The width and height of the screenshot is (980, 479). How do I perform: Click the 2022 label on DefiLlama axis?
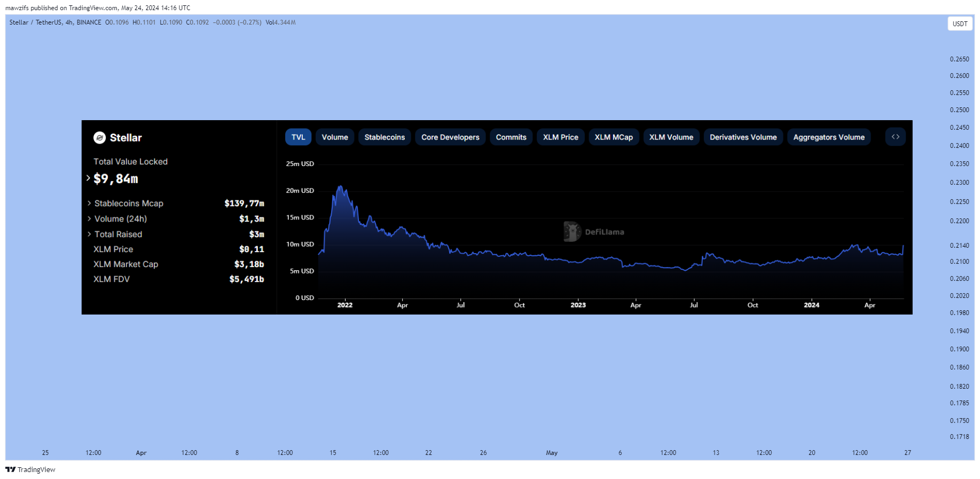tap(345, 305)
